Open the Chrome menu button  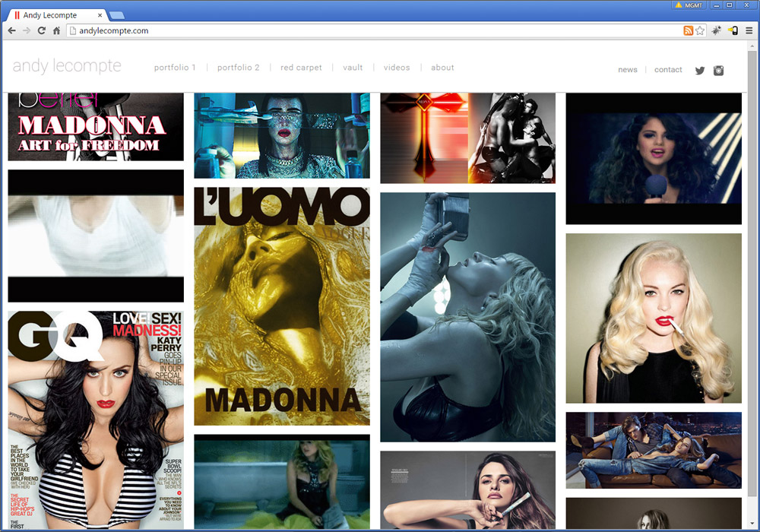coord(749,30)
